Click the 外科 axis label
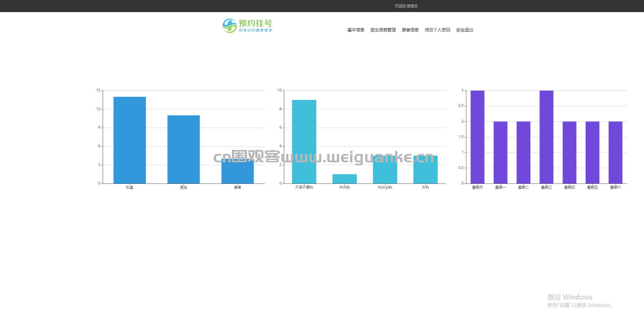 point(426,187)
